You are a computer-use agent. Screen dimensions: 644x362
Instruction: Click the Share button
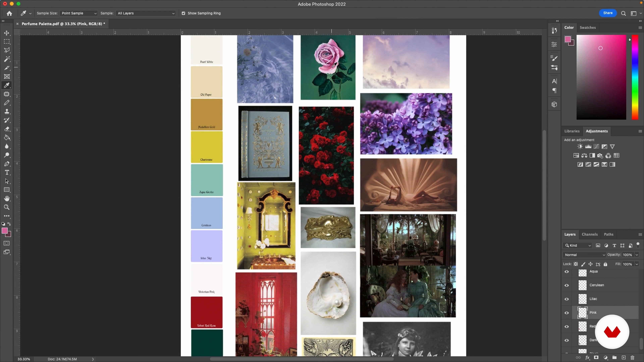click(608, 13)
